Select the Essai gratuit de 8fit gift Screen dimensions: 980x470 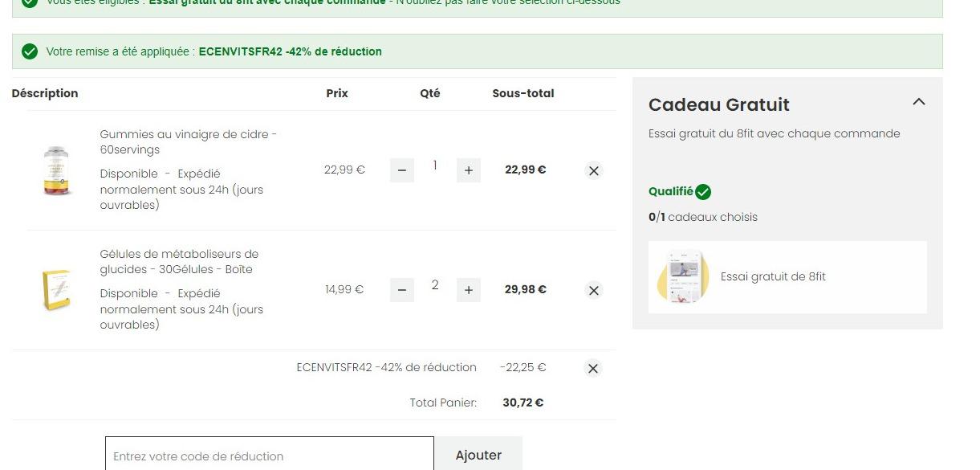click(787, 277)
